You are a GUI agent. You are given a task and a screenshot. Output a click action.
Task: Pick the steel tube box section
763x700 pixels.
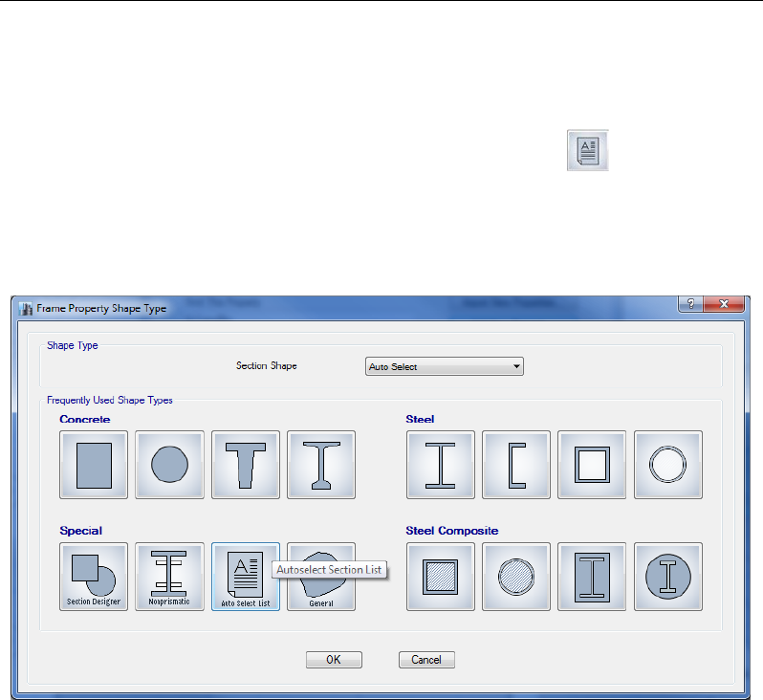coord(592,465)
